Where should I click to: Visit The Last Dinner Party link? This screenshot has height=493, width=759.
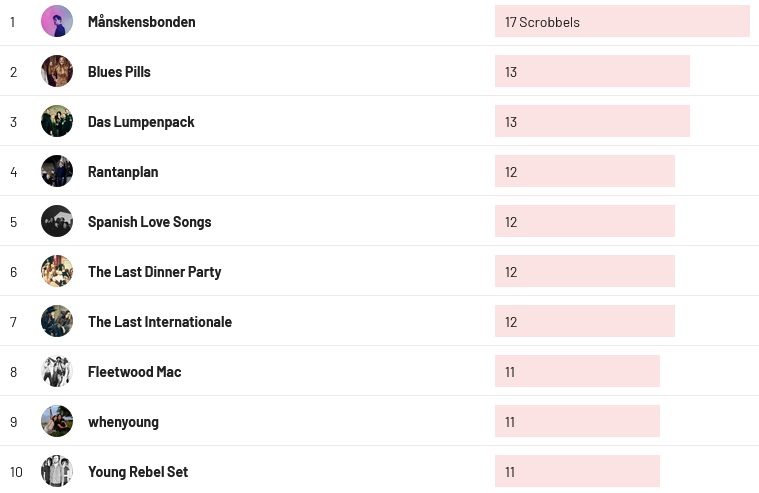coord(154,272)
